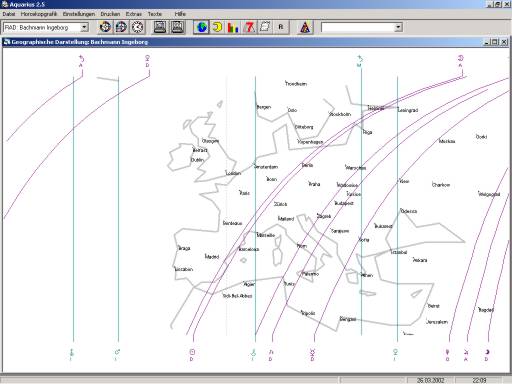Click the red number 7 icon
512x384 pixels.
click(249, 27)
